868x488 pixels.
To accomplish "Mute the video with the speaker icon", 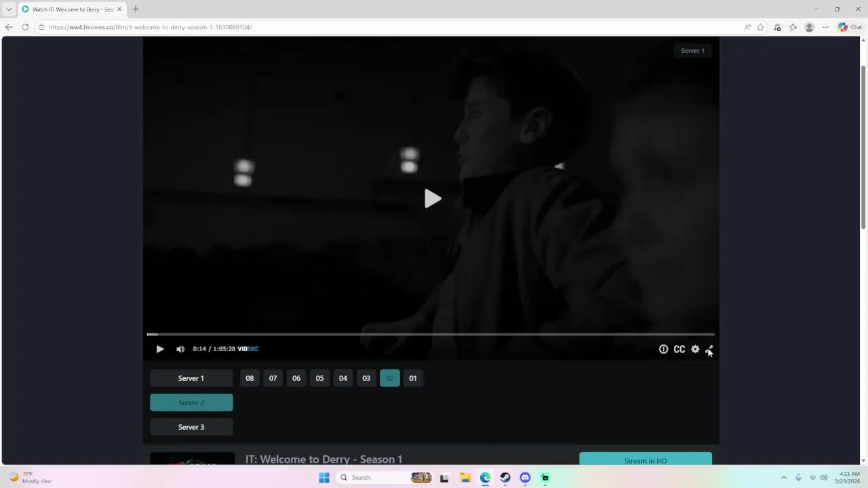I will tap(180, 349).
